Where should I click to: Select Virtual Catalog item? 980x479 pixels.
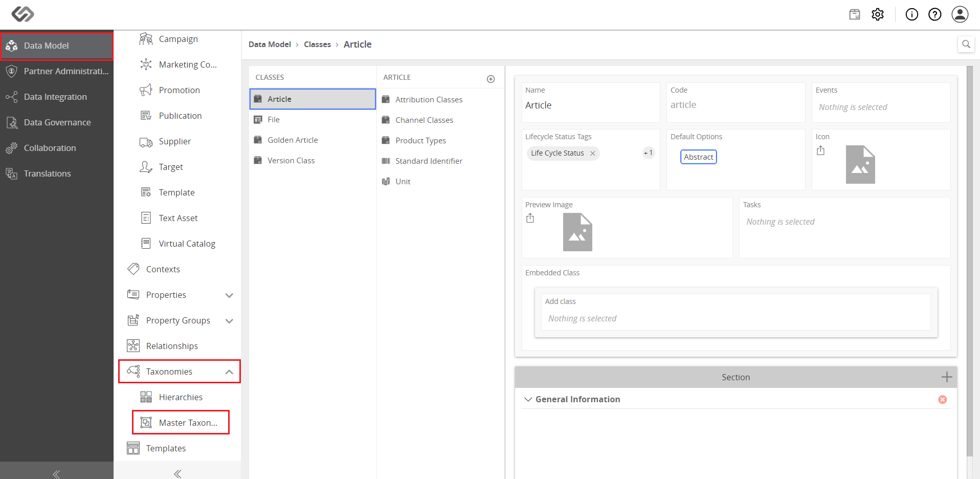click(x=178, y=244)
